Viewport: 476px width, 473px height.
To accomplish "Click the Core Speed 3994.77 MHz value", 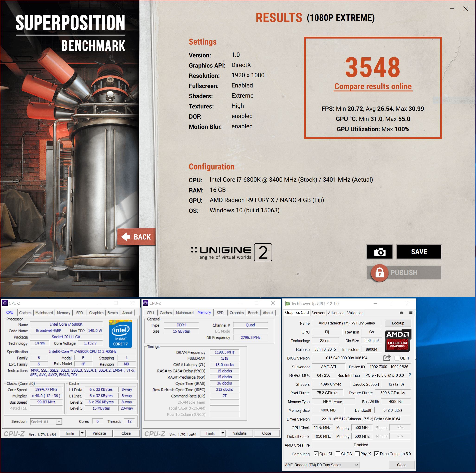I will point(46,389).
